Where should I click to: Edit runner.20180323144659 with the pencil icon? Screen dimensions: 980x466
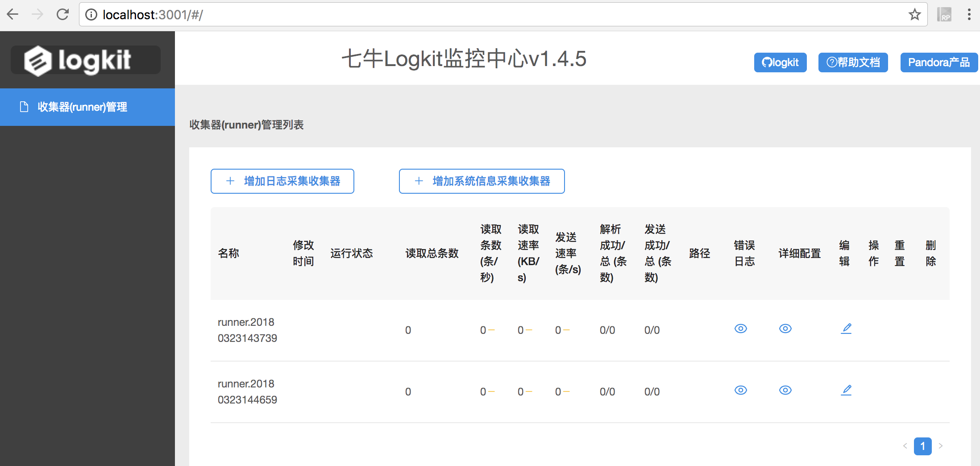(x=846, y=390)
